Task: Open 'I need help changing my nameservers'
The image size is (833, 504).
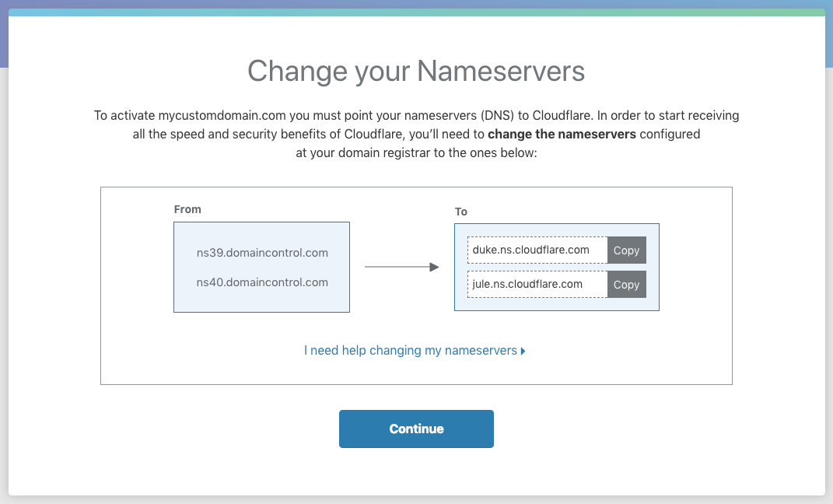Action: pyautogui.click(x=415, y=351)
